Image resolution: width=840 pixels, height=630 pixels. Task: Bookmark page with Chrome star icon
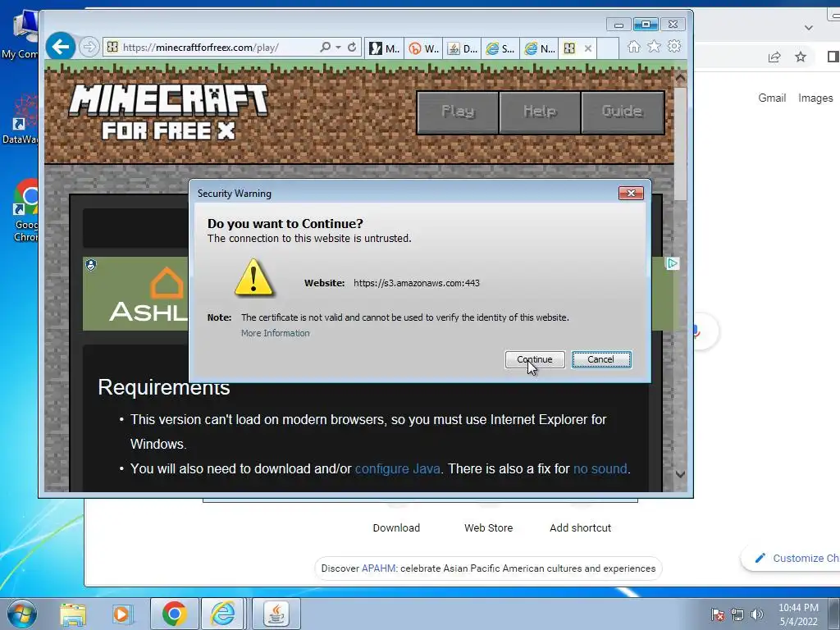[x=801, y=57]
